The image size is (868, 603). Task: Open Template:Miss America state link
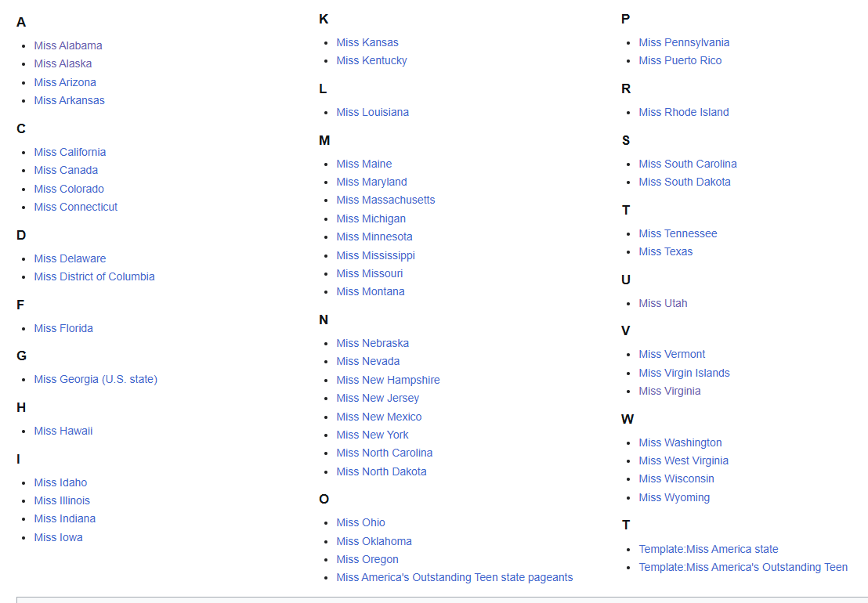pyautogui.click(x=708, y=549)
